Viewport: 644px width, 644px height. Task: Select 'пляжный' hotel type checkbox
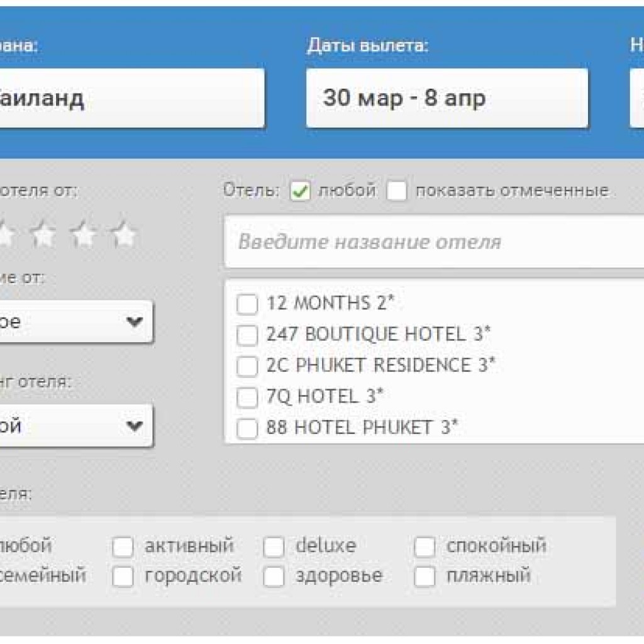click(x=425, y=577)
